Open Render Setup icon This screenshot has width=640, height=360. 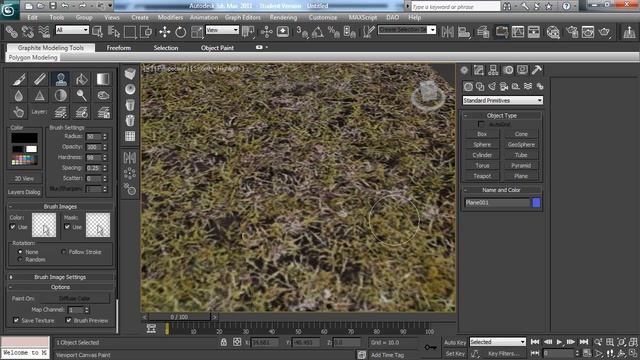(572, 32)
